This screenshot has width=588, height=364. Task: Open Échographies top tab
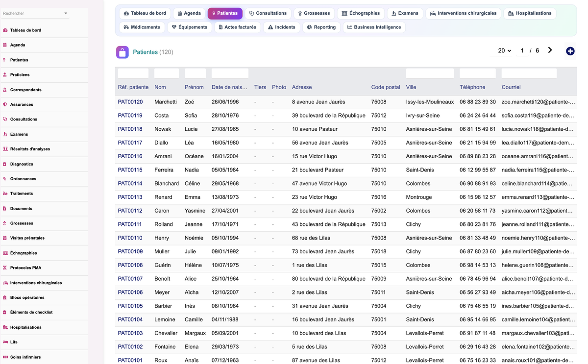coord(361,13)
